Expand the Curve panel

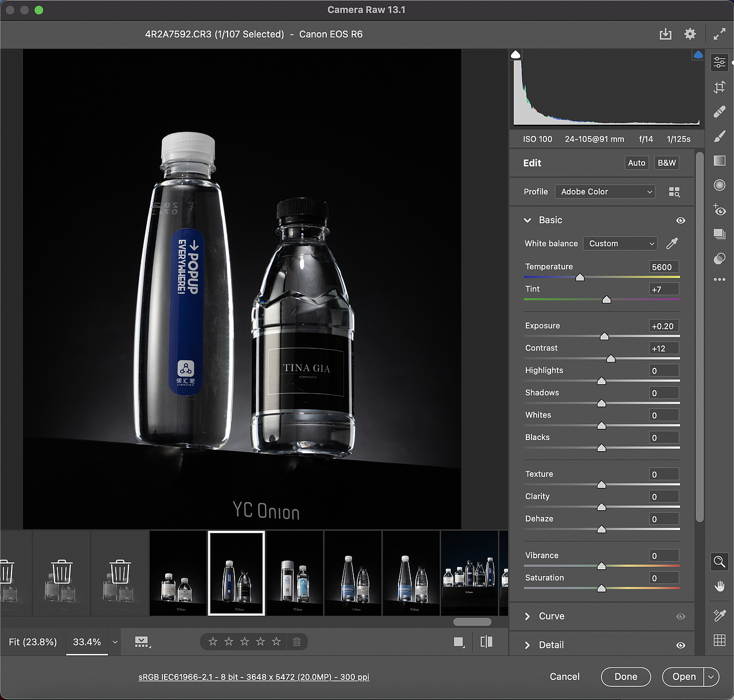pyautogui.click(x=528, y=616)
